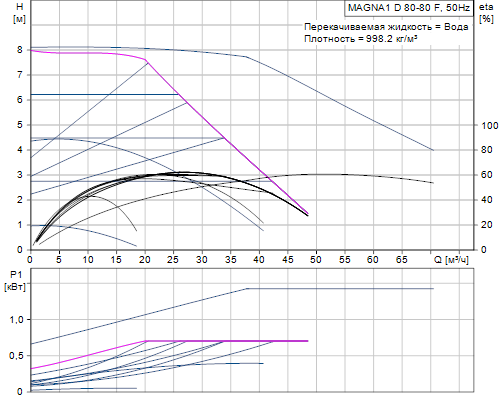Click the horizontal 6.2 m constant-pressure line

coord(104,95)
